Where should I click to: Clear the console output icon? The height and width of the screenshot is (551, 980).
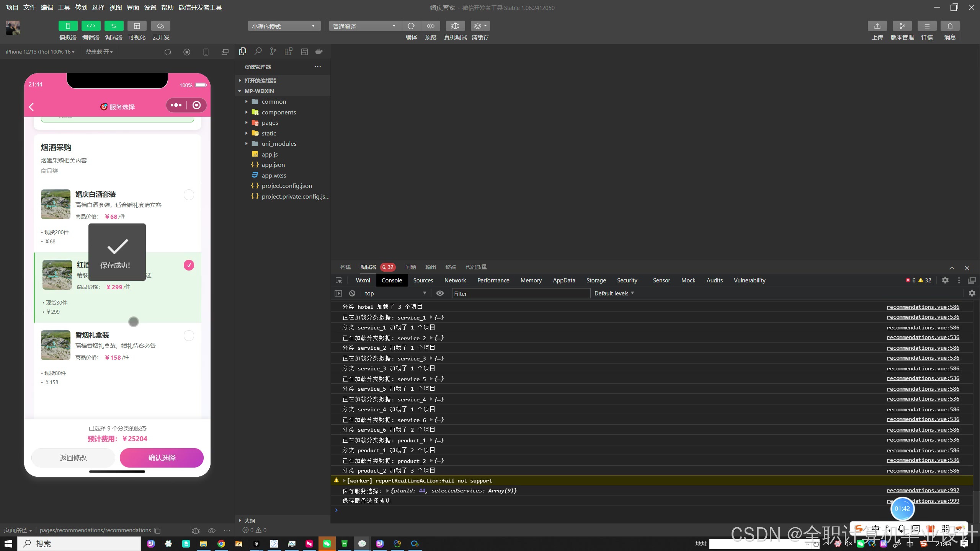[x=352, y=293]
